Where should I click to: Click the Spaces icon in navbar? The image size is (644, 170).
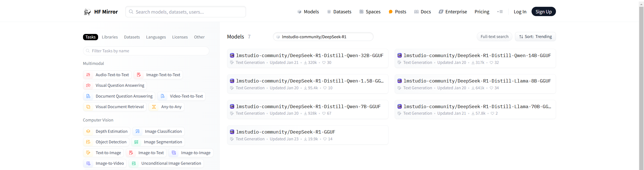[361, 12]
